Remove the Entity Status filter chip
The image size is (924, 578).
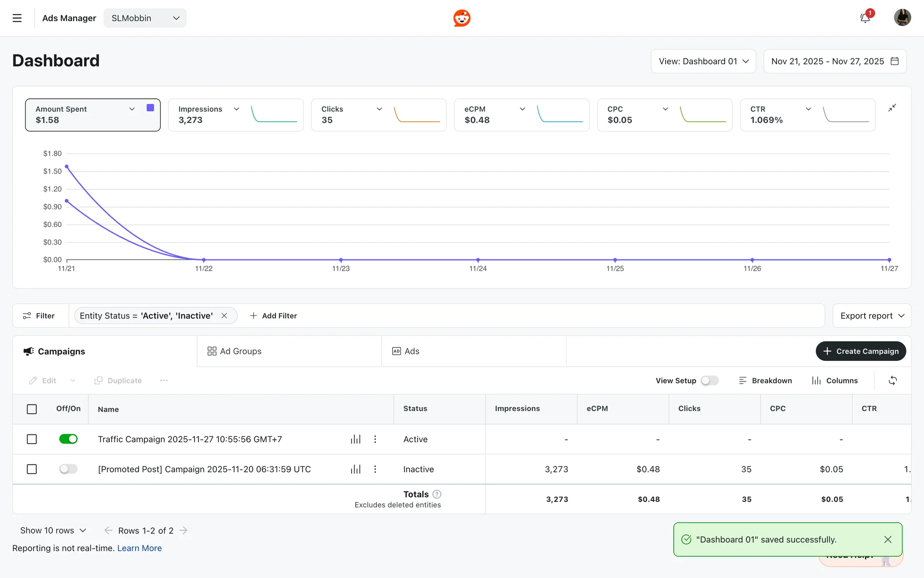pos(224,316)
